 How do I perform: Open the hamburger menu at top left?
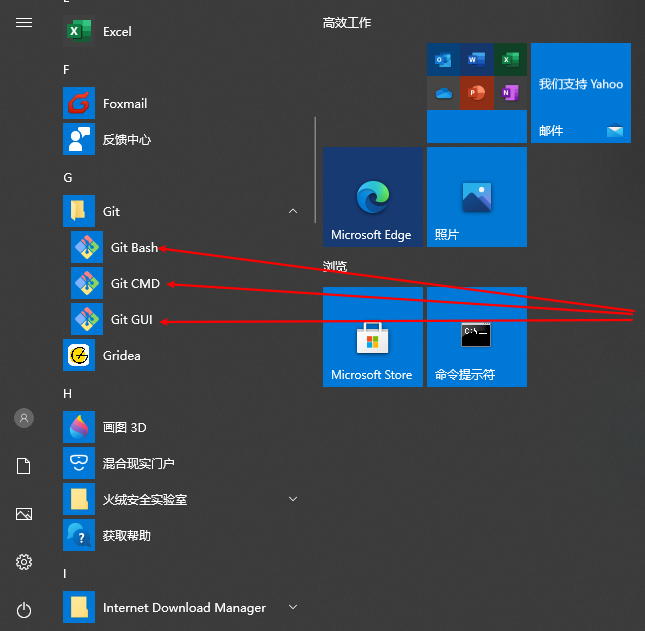click(x=24, y=22)
